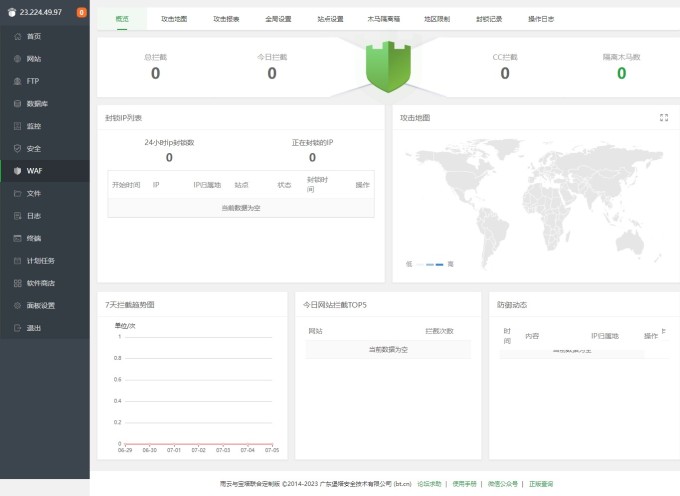Click the 使用手册 footer link
Image resolution: width=680 pixels, height=496 pixels.
pos(465,483)
